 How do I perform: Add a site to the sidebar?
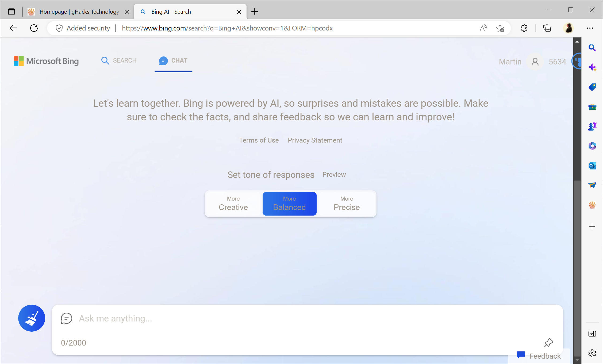tap(592, 227)
